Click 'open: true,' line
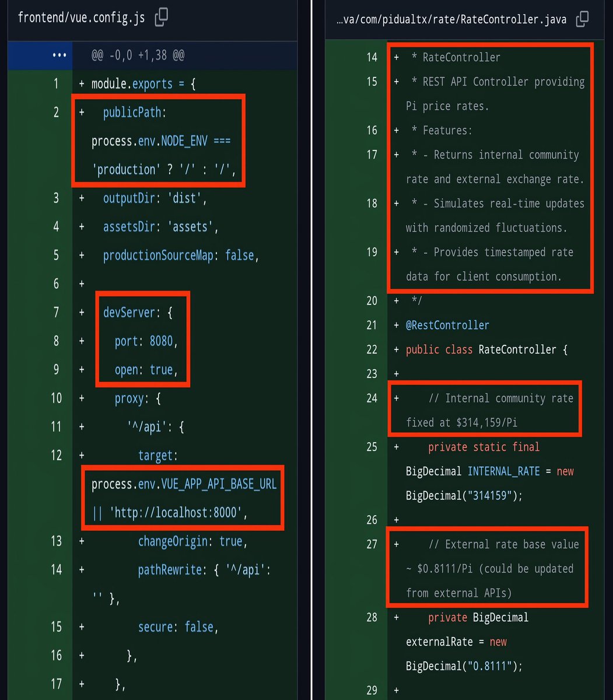This screenshot has height=700, width=613. click(x=146, y=369)
